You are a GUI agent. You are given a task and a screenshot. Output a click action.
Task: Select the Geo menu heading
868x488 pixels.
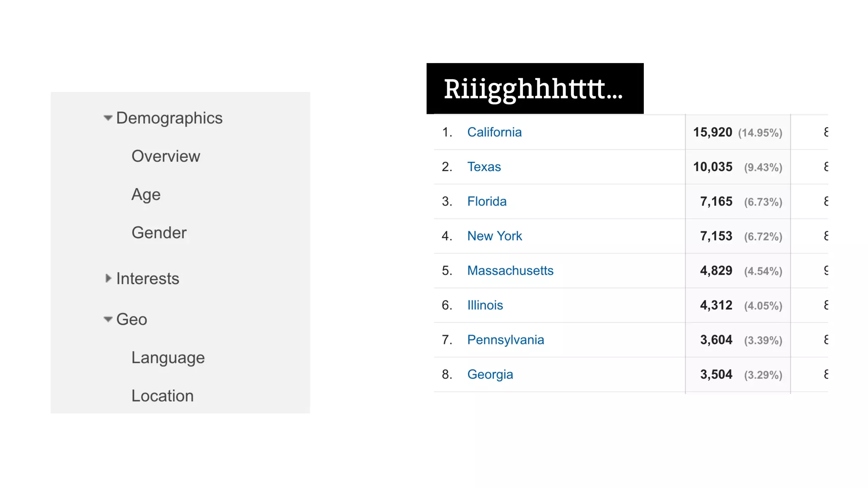pos(132,319)
